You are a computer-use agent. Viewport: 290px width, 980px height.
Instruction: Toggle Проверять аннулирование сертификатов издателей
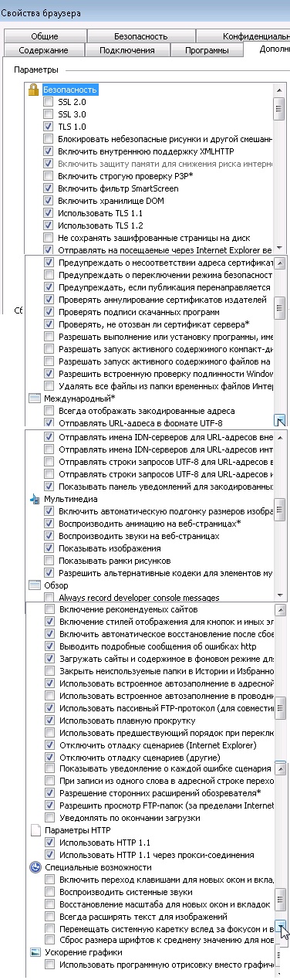point(49,300)
